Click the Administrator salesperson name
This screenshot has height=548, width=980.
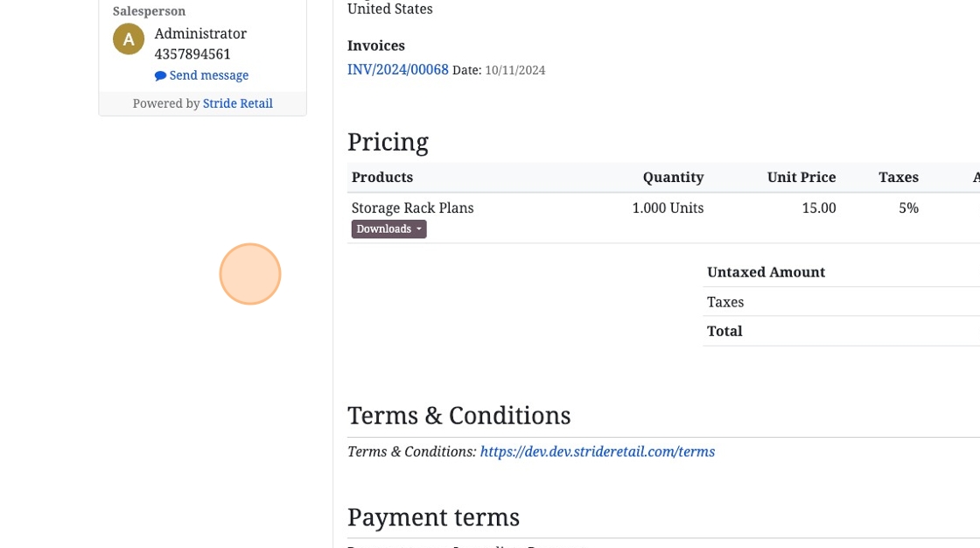200,33
